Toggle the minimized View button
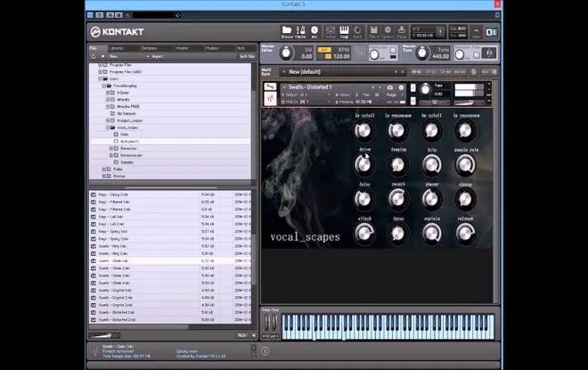Screen dimensions: 588x370 (x=476, y=32)
